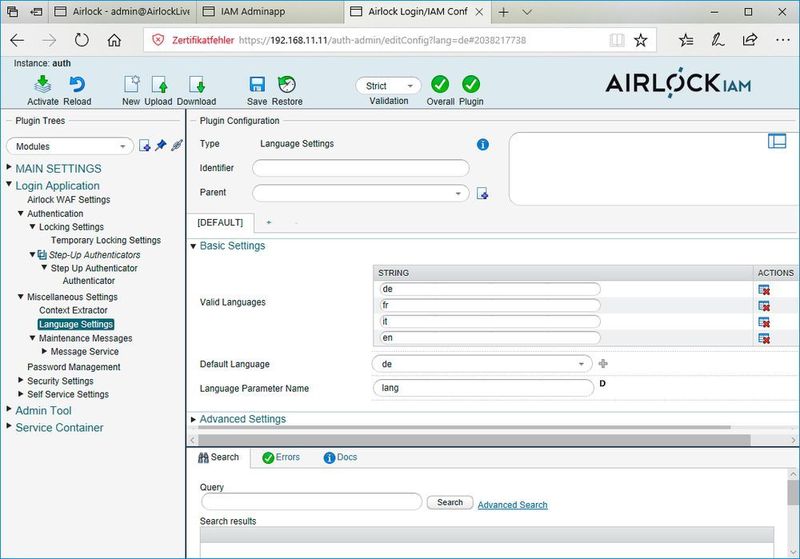This screenshot has height=559, width=800.
Task: Open the Parent dropdown
Action: pos(360,193)
